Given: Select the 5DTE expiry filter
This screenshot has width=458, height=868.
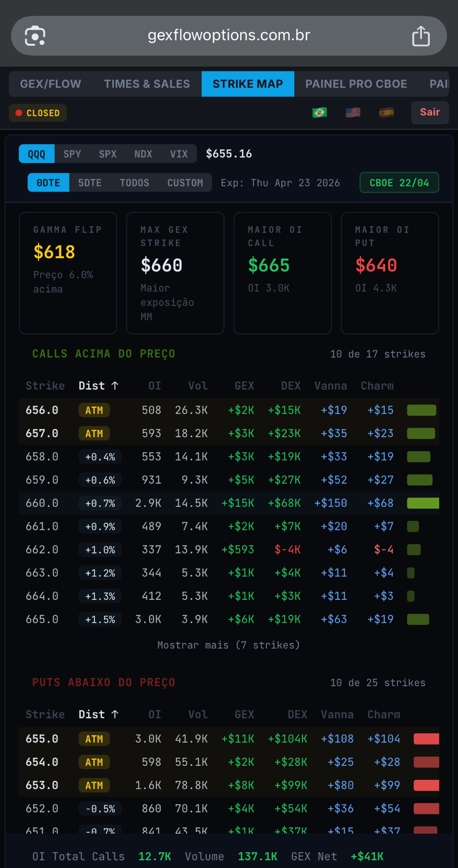Looking at the screenshot, I should click(90, 183).
